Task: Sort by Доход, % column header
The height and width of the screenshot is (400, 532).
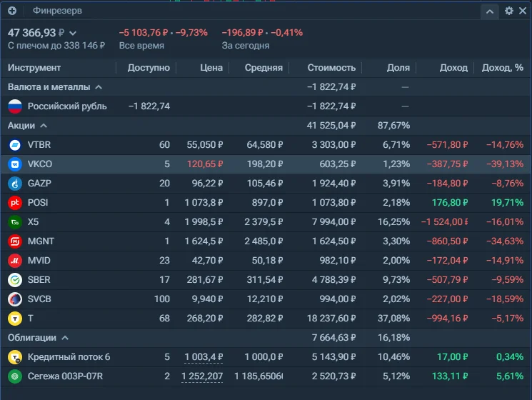Action: click(503, 68)
